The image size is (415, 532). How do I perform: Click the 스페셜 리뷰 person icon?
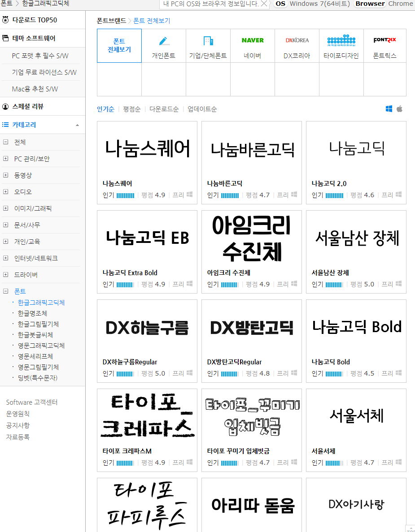(5, 107)
